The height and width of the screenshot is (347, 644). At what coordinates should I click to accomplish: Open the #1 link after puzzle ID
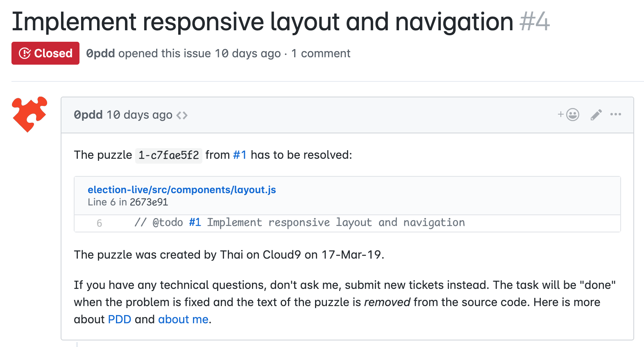(x=240, y=155)
